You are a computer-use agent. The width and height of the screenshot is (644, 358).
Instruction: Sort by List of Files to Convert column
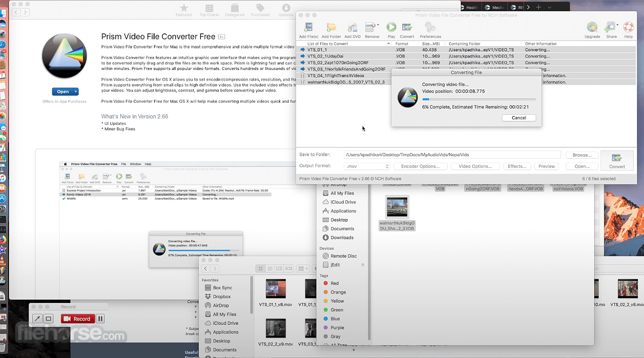click(x=348, y=44)
